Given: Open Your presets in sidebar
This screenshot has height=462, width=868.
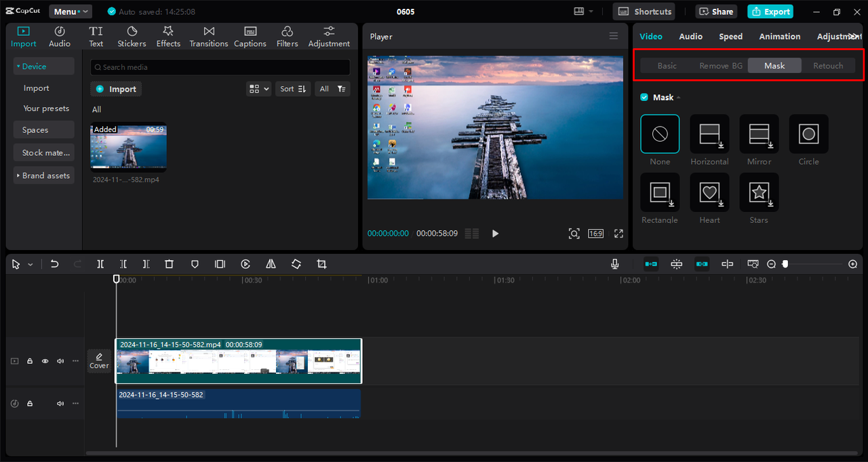Looking at the screenshot, I should click(x=46, y=108).
